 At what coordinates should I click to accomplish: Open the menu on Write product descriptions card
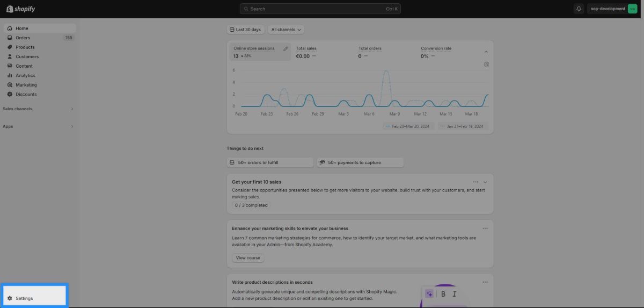coord(485,282)
